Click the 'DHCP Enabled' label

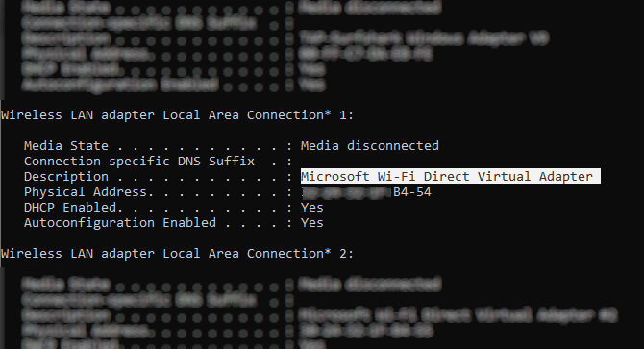pos(73,208)
